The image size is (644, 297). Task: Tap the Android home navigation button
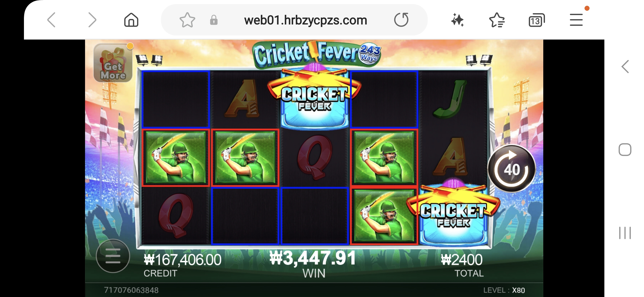(x=625, y=150)
